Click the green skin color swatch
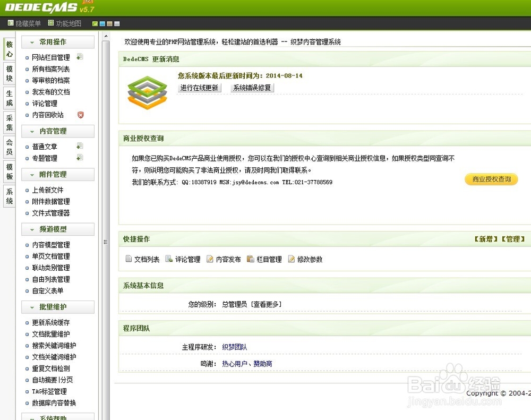Image resolution: width=531 pixels, height=420 pixels. [95, 24]
